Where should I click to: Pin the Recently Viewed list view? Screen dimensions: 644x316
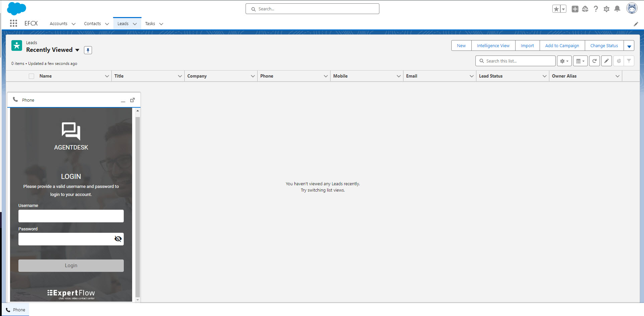88,50
